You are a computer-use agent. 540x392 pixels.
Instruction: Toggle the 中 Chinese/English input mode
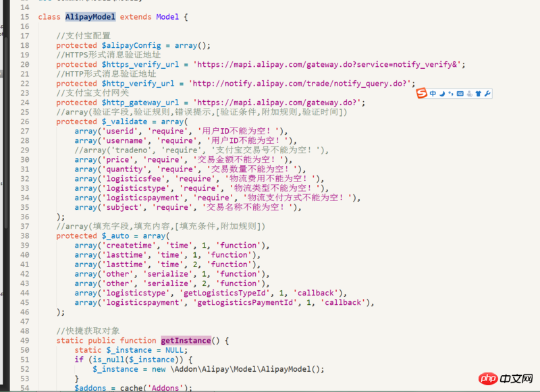(433, 93)
